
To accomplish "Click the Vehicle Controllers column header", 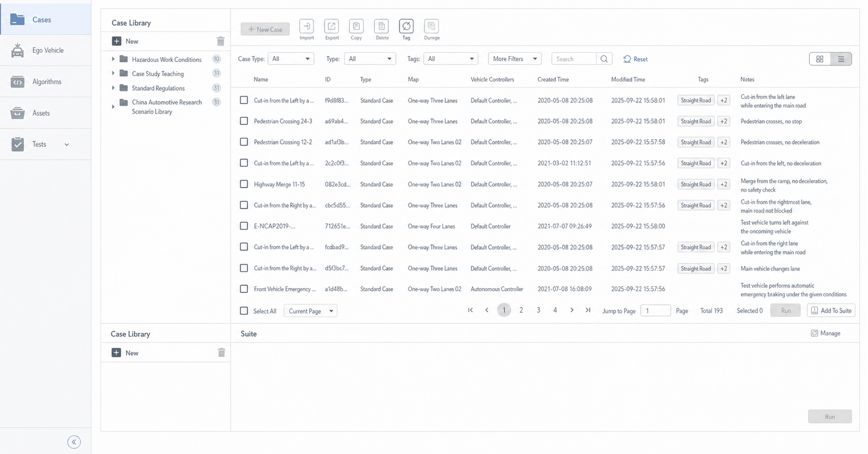I will 492,80.
